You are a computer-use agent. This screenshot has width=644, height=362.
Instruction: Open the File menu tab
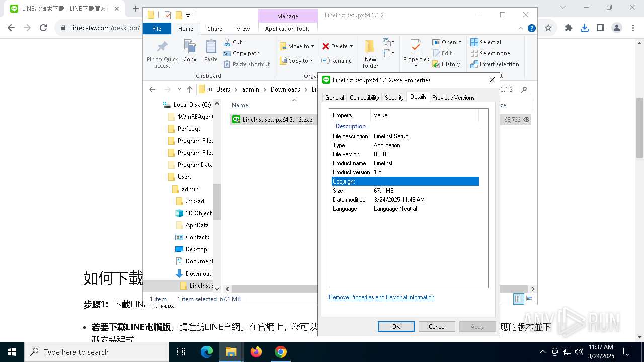point(157,29)
